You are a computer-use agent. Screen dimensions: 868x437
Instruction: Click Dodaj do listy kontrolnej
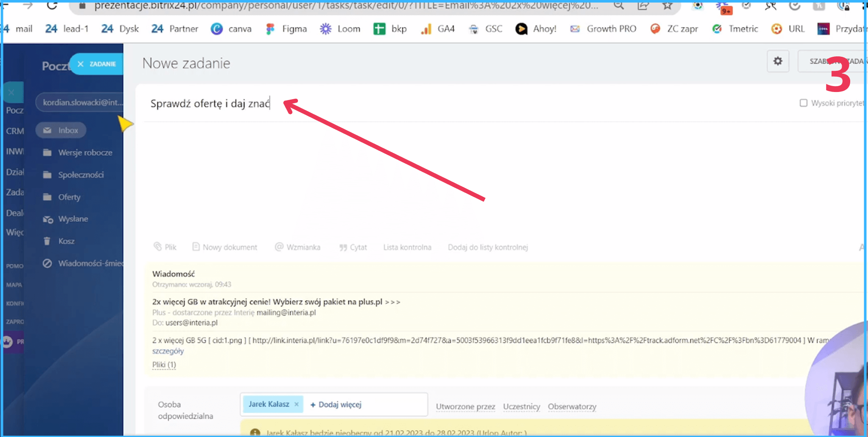click(x=487, y=247)
